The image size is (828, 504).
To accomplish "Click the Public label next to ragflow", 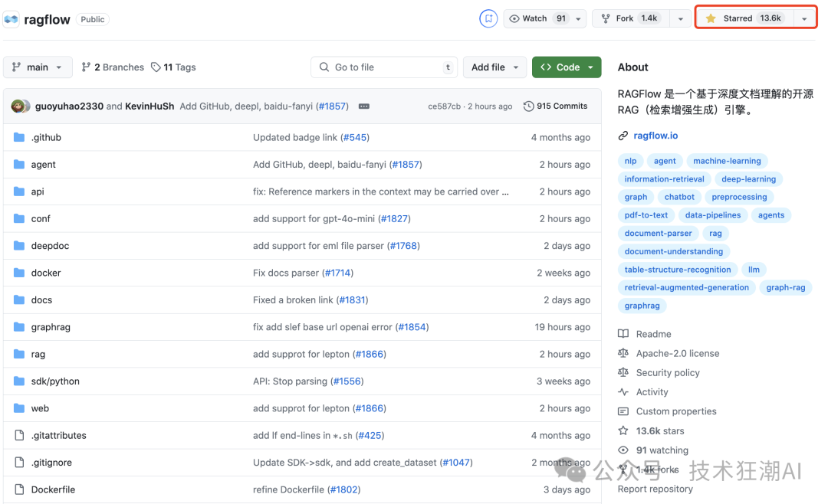I will (92, 19).
